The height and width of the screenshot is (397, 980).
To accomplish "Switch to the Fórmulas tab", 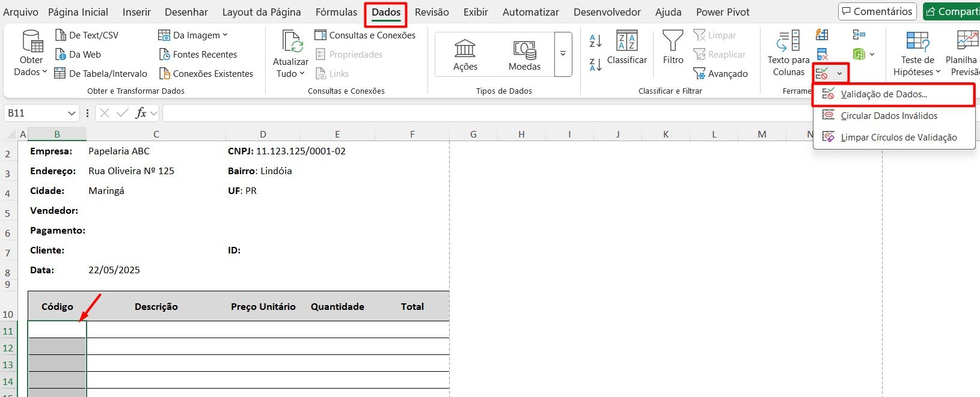I will (336, 12).
